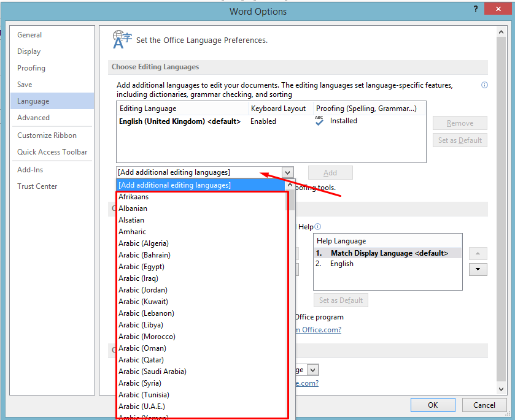Click the Proofing (Spelling, Grammar...) column header
515x420 pixels.
tap(369, 109)
